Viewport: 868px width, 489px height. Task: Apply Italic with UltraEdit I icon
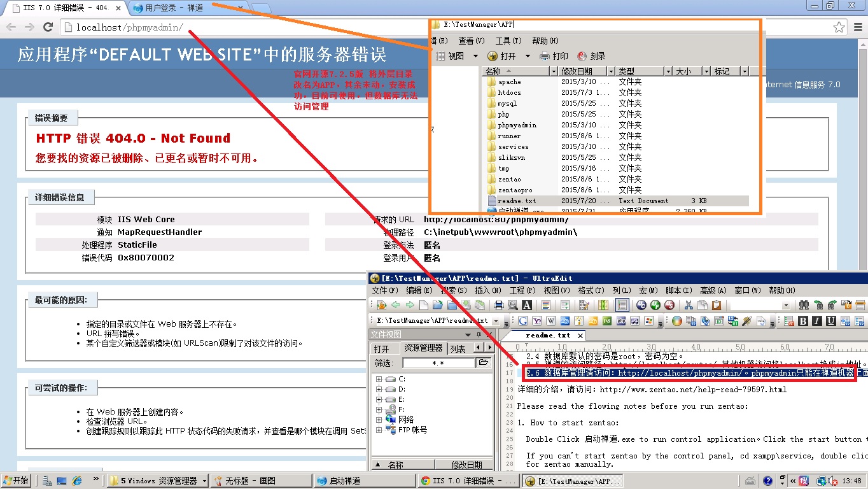(x=816, y=321)
